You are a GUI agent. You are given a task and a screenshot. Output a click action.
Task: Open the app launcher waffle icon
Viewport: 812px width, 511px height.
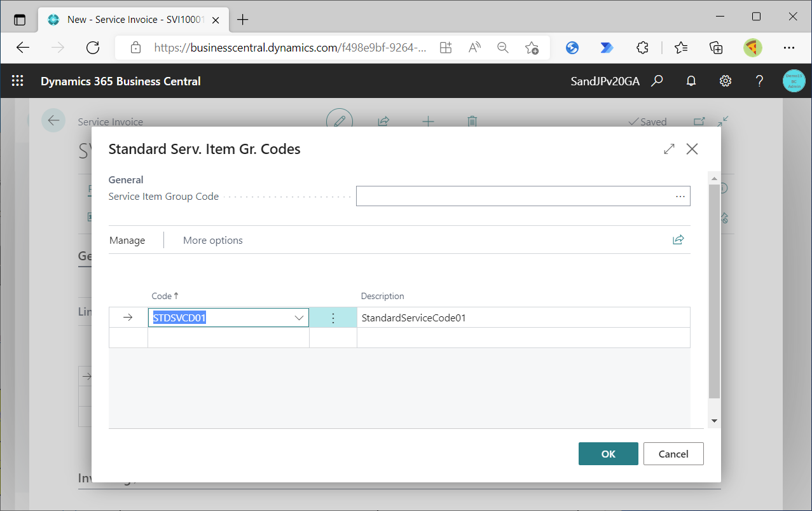pyautogui.click(x=17, y=81)
